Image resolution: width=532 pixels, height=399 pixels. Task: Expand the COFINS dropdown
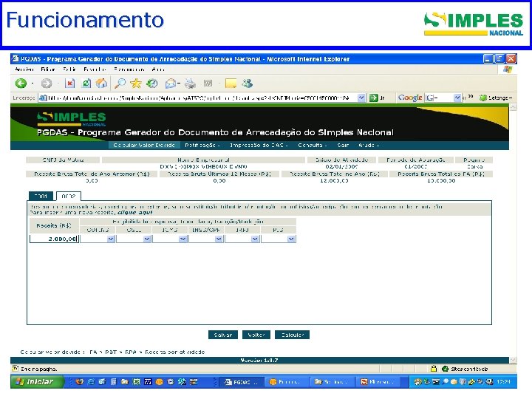(x=111, y=239)
